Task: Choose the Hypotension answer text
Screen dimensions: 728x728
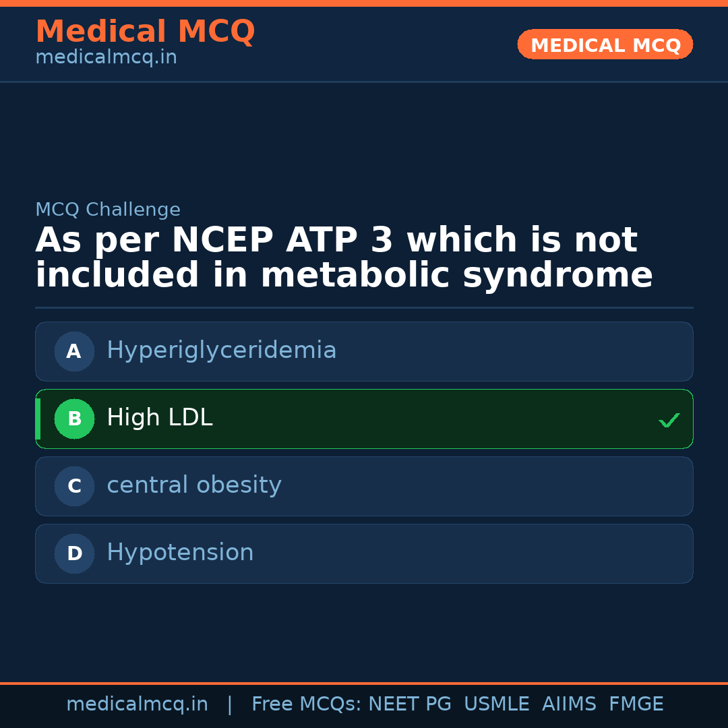Action: tap(180, 553)
